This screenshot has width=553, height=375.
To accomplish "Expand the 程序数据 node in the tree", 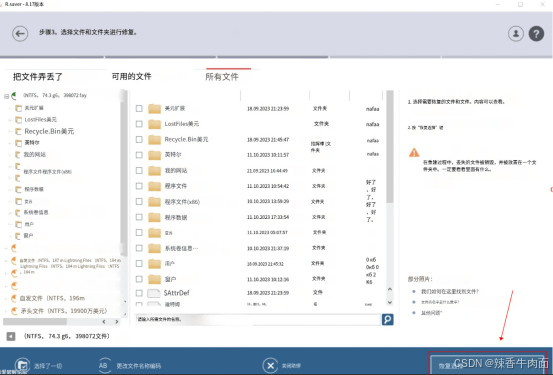I will [x=10, y=189].
